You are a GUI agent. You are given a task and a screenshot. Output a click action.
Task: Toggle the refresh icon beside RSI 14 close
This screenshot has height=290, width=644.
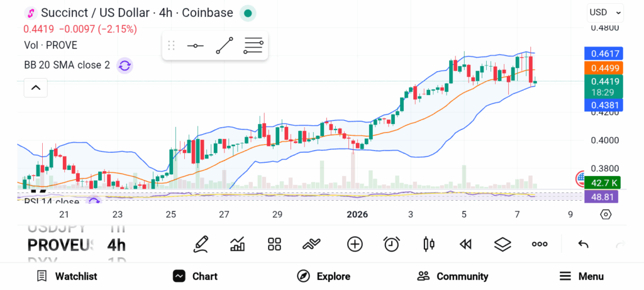tap(94, 201)
